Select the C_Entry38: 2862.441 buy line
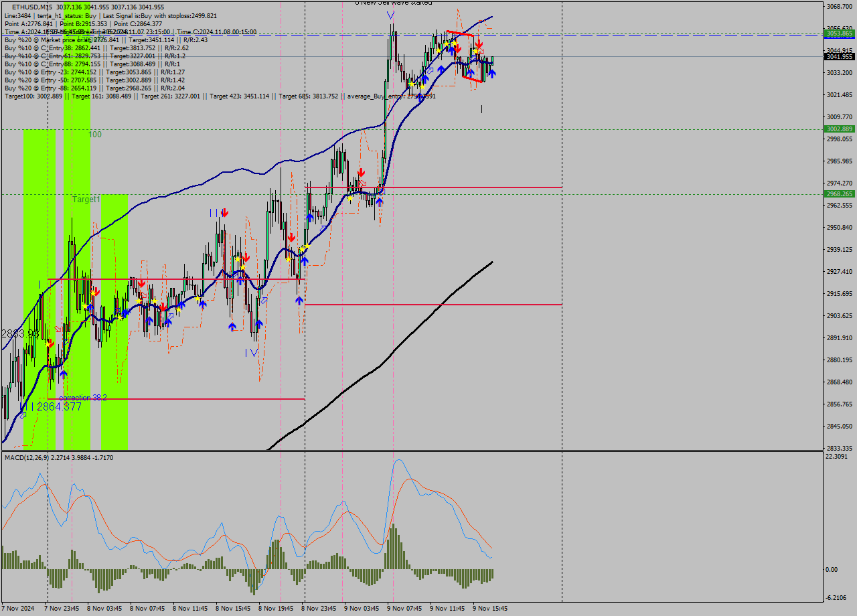The height and width of the screenshot is (616, 857). [96, 48]
